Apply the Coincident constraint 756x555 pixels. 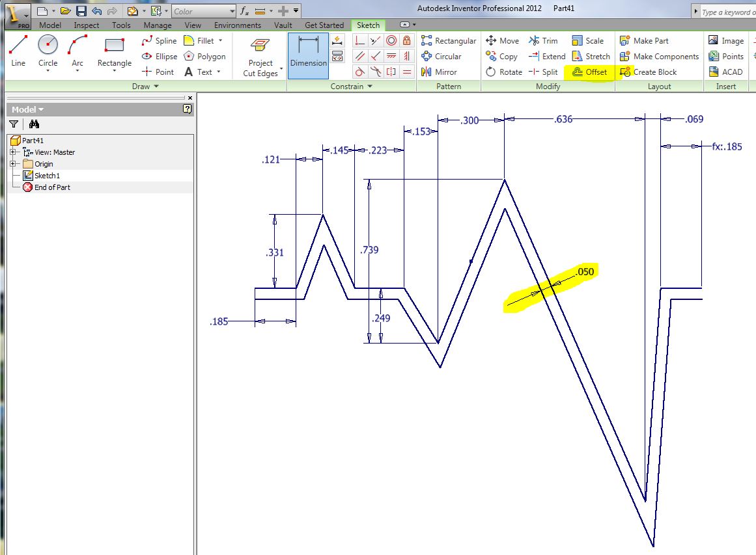[x=359, y=41]
